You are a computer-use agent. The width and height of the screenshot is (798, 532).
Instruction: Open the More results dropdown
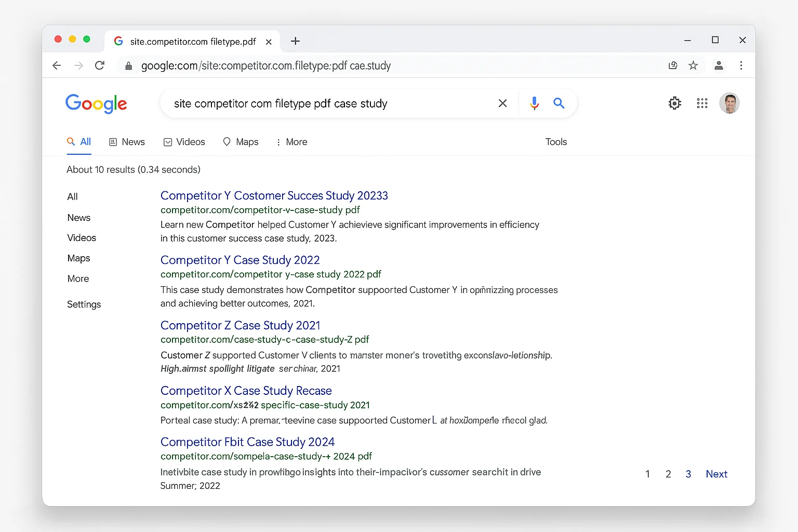click(x=291, y=141)
